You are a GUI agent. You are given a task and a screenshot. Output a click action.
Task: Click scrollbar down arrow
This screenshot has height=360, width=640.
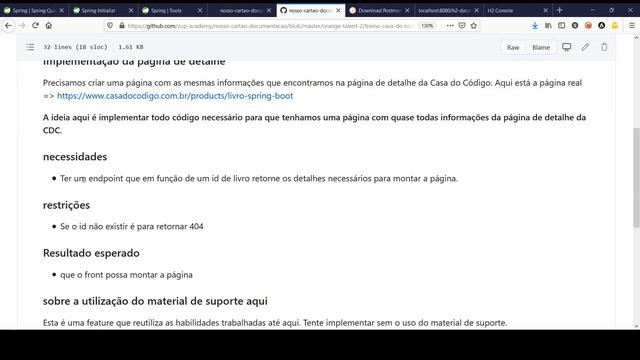pyautogui.click(x=636, y=325)
